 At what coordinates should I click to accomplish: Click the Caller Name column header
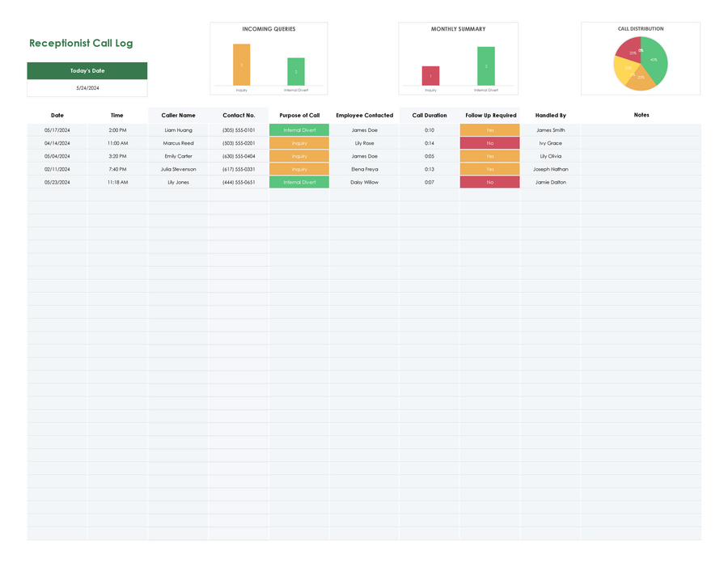click(x=179, y=115)
